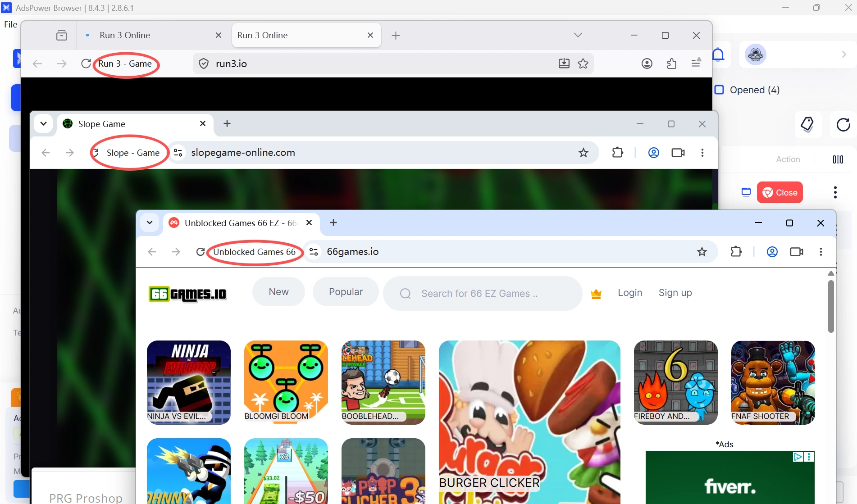
Task: Switch to first Run 3 Online tab
Action: point(153,35)
